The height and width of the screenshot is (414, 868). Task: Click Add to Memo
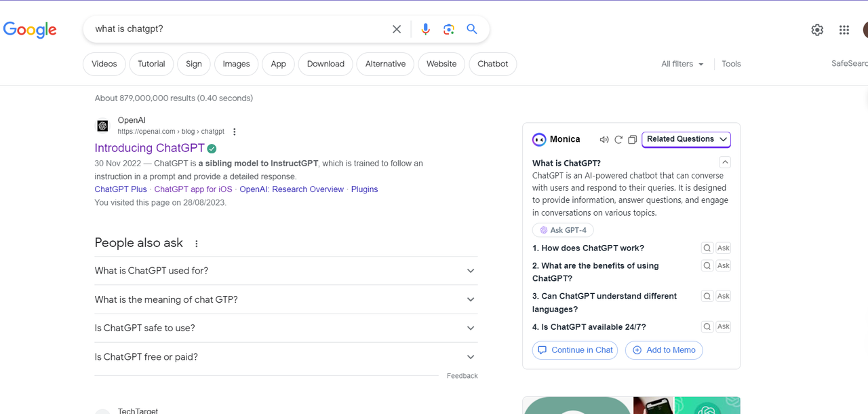tap(664, 350)
